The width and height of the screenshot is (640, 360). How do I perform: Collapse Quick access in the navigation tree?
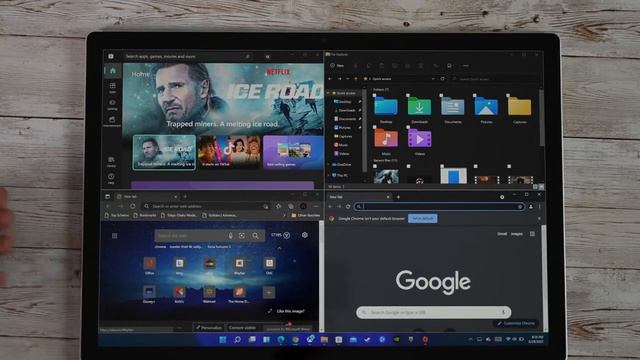pyautogui.click(x=329, y=93)
